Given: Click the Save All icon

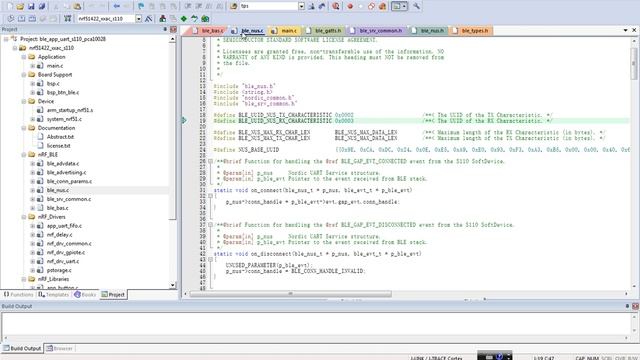Looking at the screenshot, I should (x=42, y=6).
